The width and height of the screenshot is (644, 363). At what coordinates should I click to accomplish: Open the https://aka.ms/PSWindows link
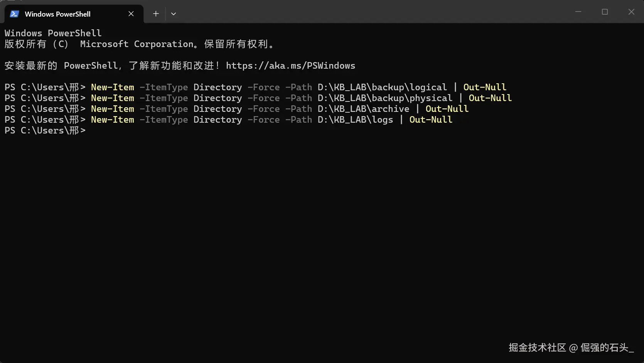pos(290,66)
